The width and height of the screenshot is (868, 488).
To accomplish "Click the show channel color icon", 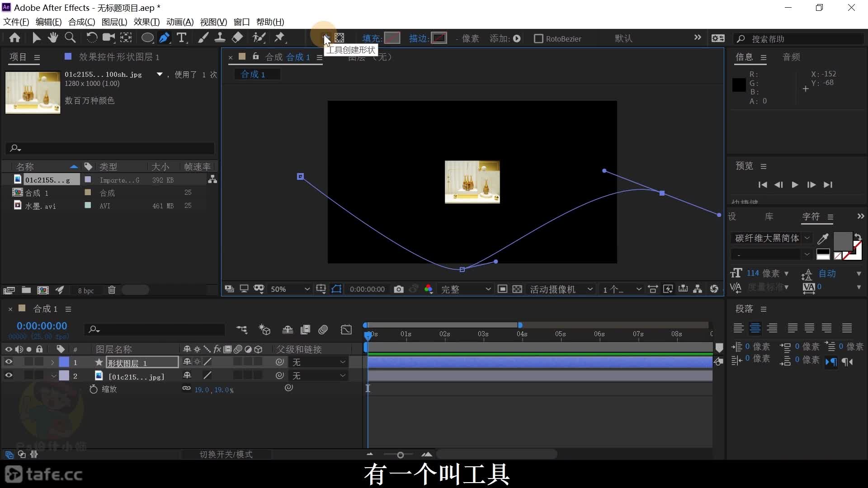I will [429, 289].
